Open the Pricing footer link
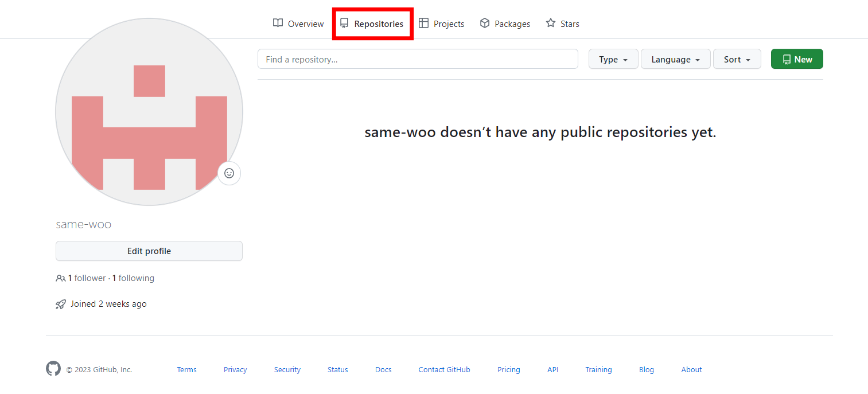 click(509, 370)
